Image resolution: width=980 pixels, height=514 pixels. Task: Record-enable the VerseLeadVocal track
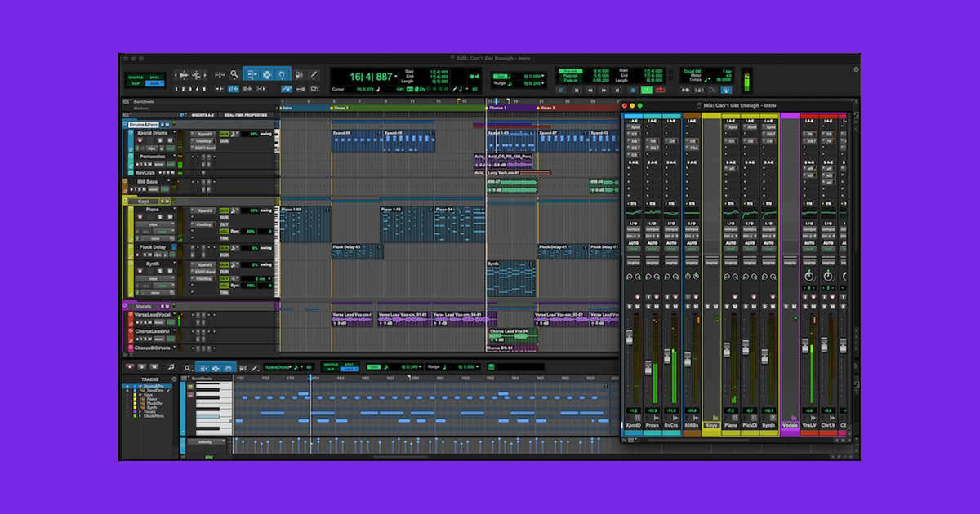137,321
